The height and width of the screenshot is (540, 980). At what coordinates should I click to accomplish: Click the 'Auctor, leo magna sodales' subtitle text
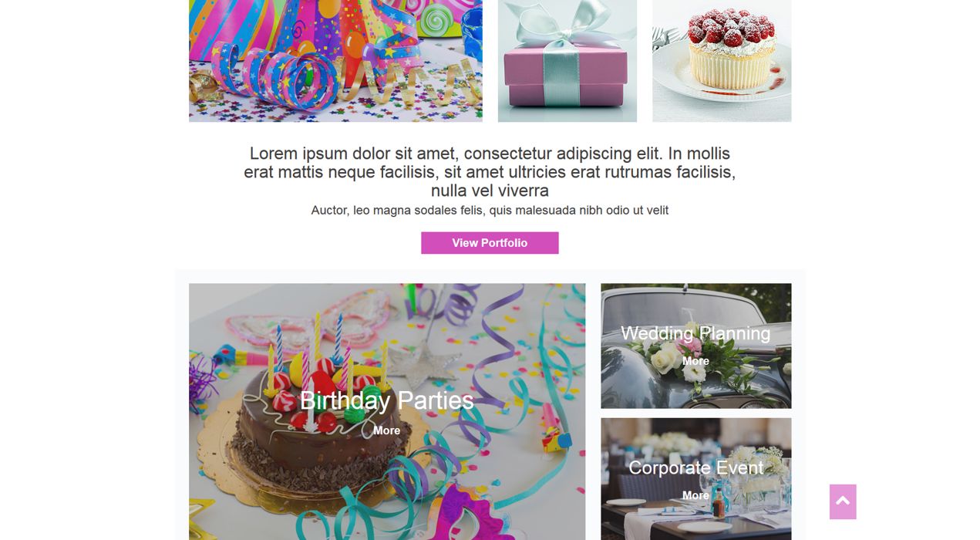coord(490,210)
